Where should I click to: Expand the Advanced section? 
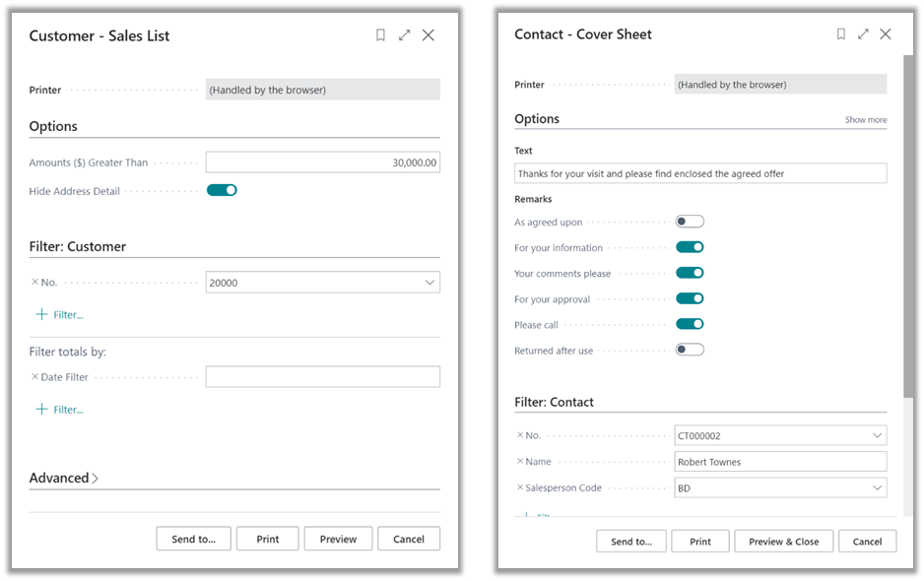pyautogui.click(x=64, y=479)
